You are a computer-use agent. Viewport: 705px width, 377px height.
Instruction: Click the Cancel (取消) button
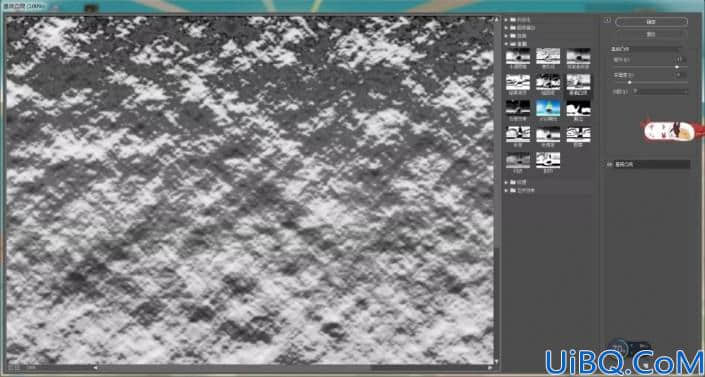[651, 34]
